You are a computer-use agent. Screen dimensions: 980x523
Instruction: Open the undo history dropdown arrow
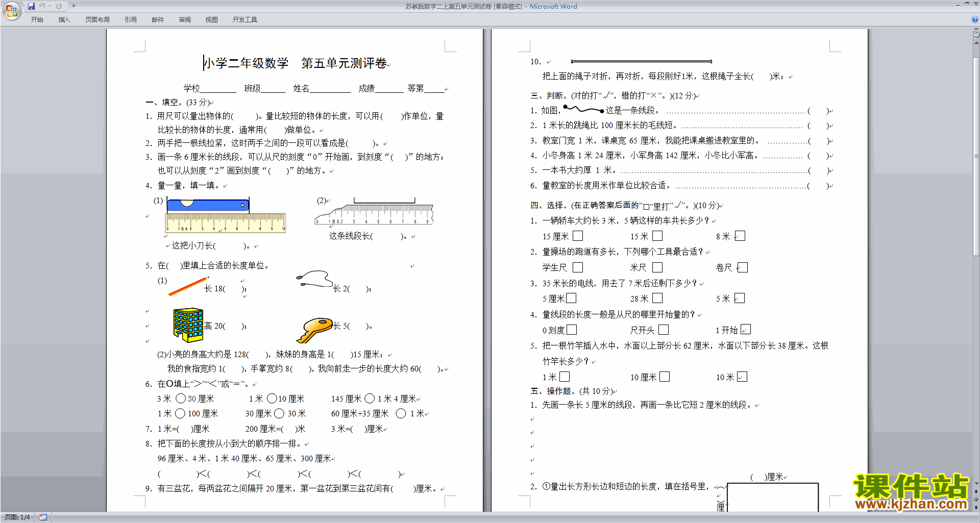point(50,6)
